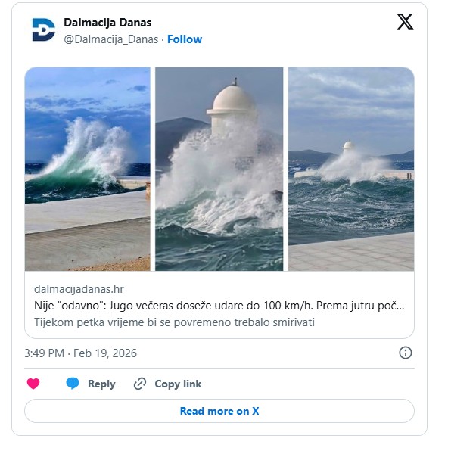Visit the dalmacijadanas.hr domain link
This screenshot has height=451, width=476.
click(79, 290)
